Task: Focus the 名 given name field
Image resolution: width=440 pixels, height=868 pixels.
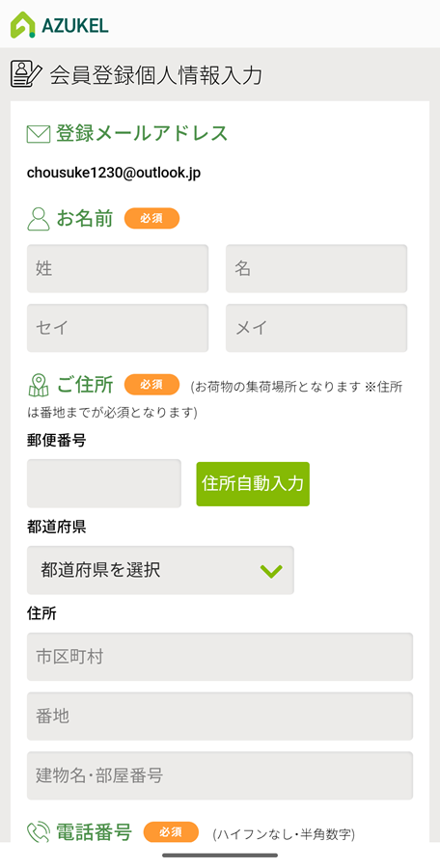Action: coord(316,268)
